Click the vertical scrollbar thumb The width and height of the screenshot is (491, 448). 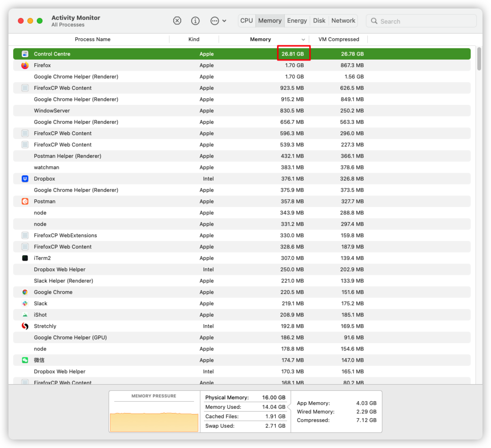479,59
